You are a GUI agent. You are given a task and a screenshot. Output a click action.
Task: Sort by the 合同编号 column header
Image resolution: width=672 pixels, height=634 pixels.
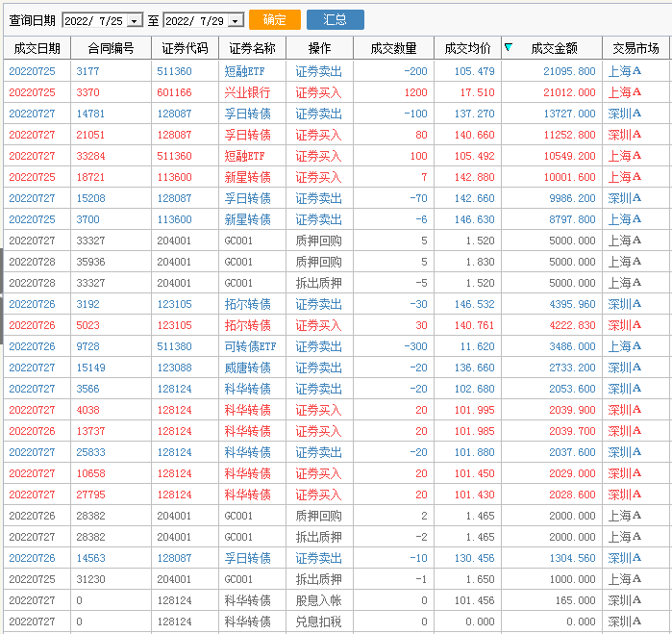111,48
